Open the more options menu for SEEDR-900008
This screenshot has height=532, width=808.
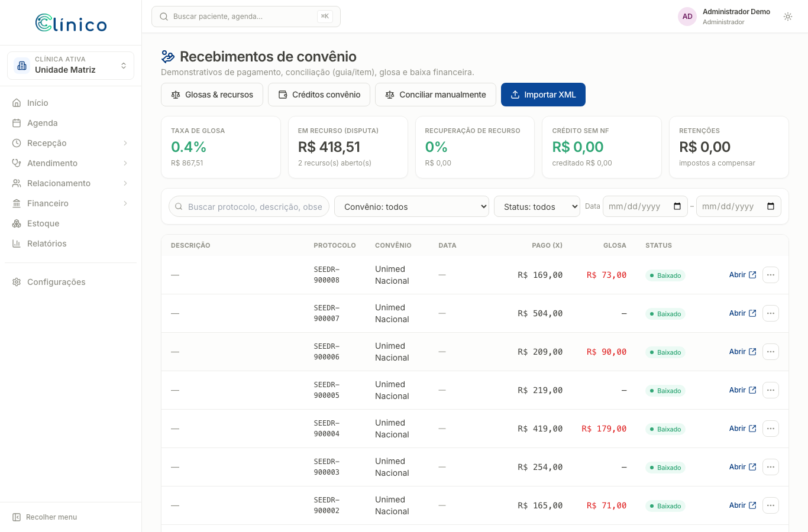(771, 275)
